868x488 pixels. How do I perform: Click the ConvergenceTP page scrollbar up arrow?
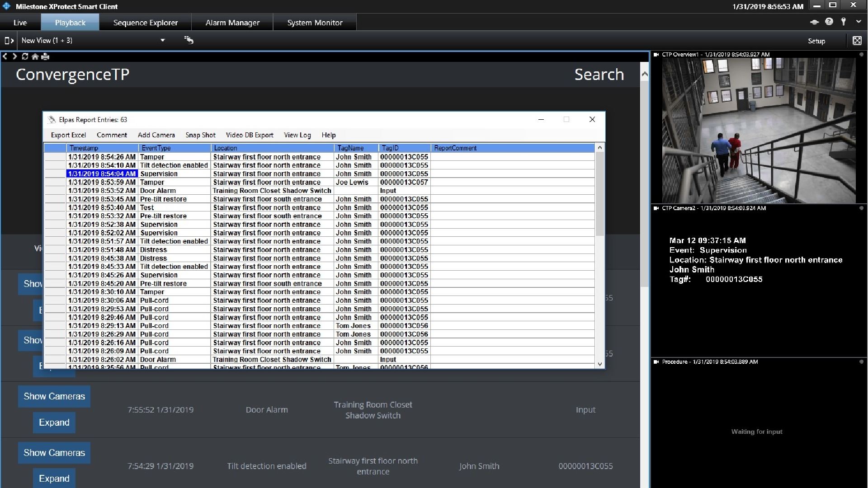(645, 74)
